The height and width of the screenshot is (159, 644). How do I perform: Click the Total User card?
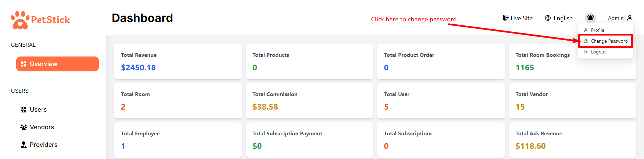click(441, 101)
